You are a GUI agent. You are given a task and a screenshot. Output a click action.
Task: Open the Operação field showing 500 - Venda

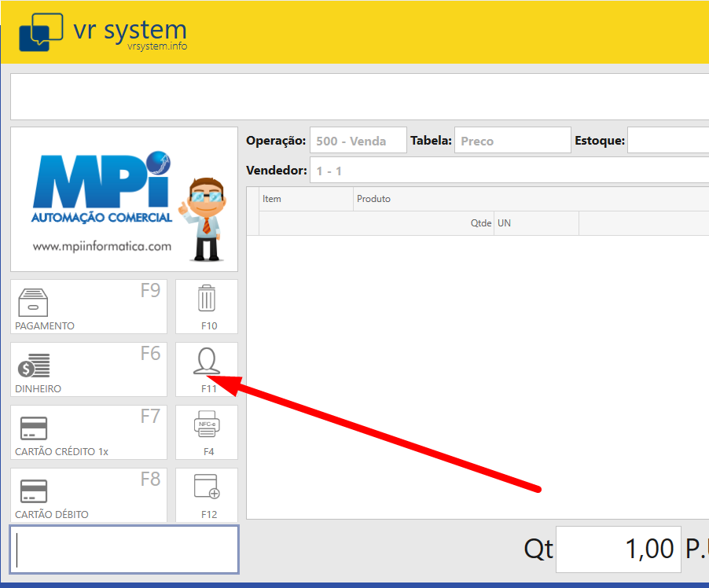[358, 141]
